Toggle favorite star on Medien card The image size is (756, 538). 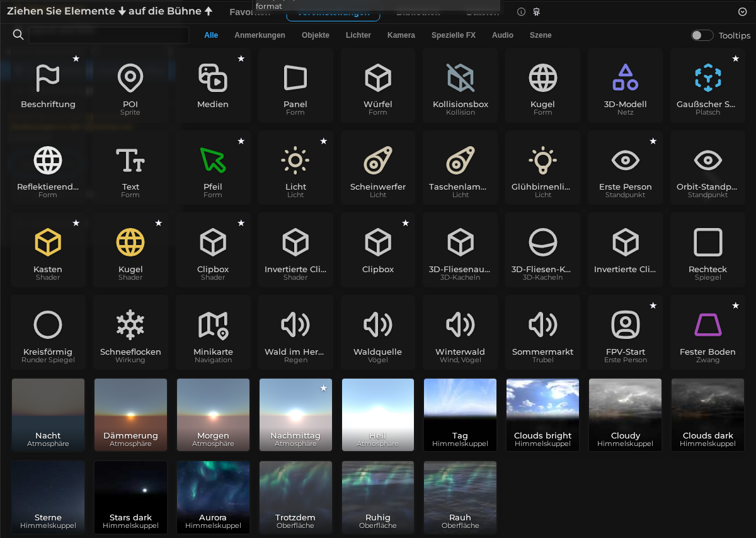(241, 59)
